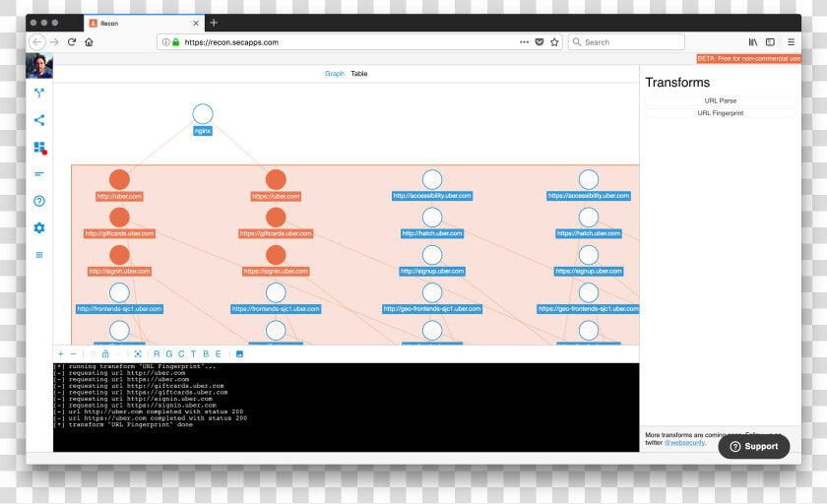827x504 pixels.
Task: Click the http://hatch.uber.com label
Action: point(432,233)
